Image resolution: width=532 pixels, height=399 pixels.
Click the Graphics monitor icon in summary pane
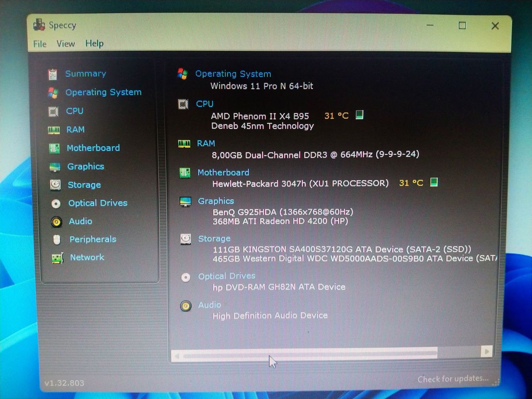(x=185, y=201)
